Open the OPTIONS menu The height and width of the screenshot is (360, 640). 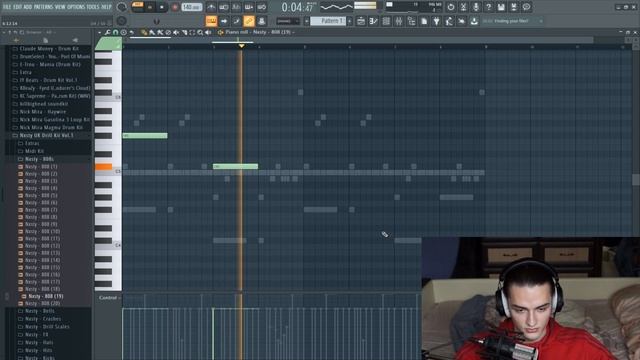pos(76,7)
